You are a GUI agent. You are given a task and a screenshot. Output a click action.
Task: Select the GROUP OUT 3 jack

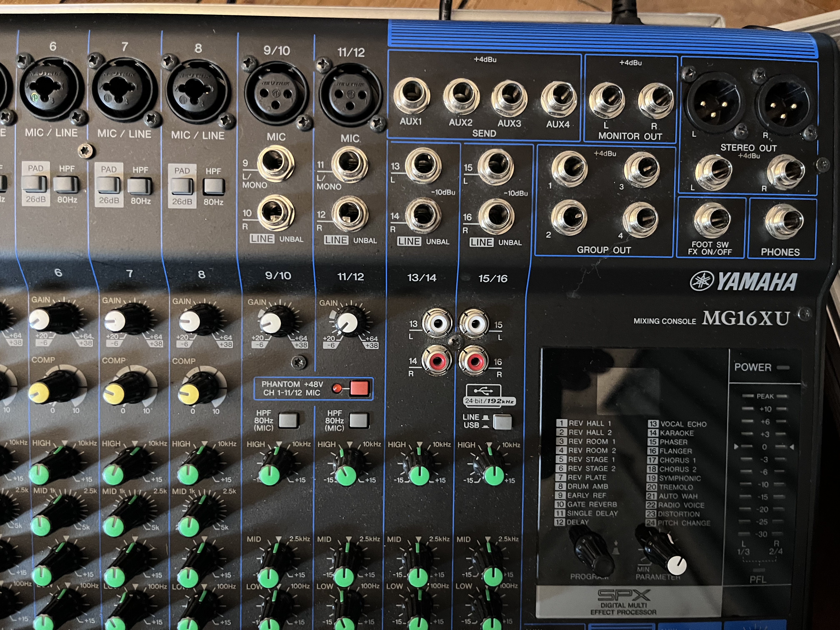(642, 170)
